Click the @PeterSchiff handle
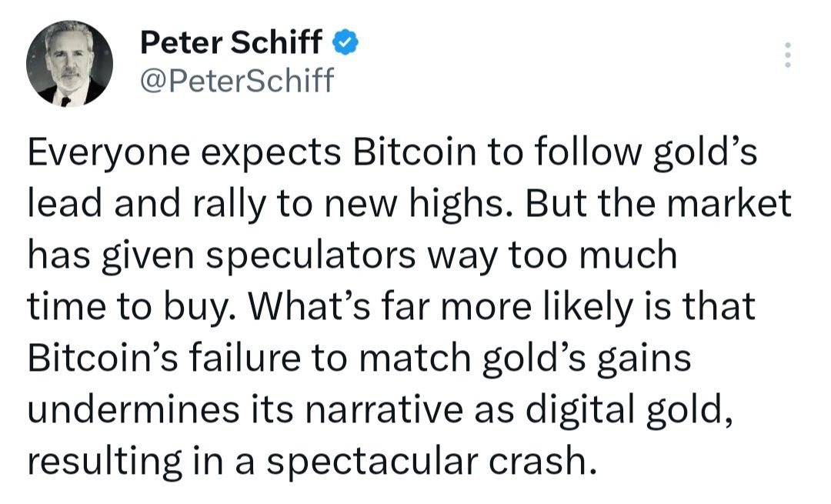831x504 pixels. pos(237,78)
